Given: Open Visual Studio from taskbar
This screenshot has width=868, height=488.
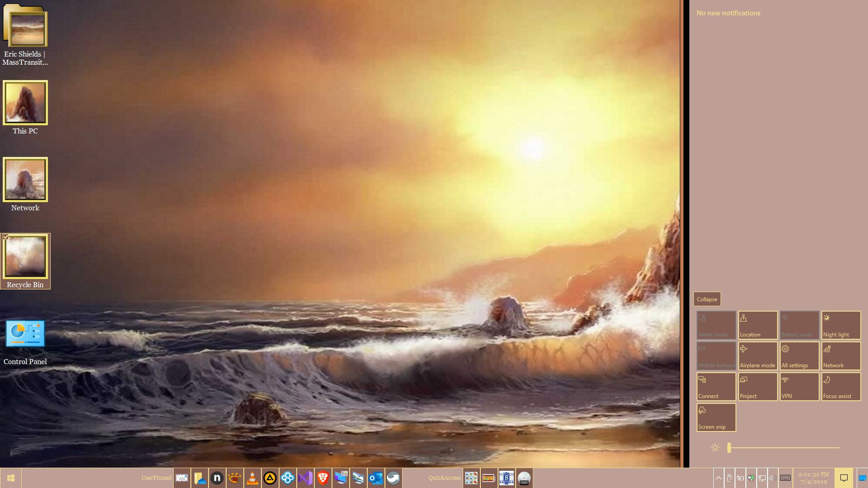Looking at the screenshot, I should [305, 478].
